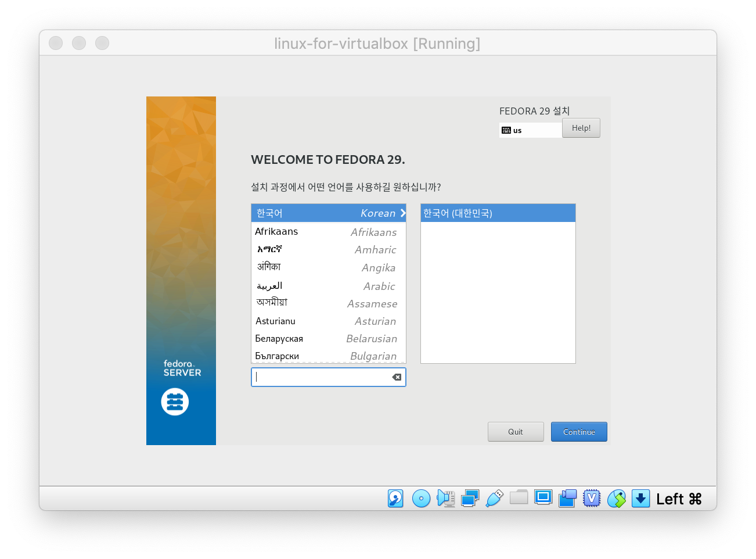Click the CPU chip with V icon
756x559 pixels.
coord(592,499)
